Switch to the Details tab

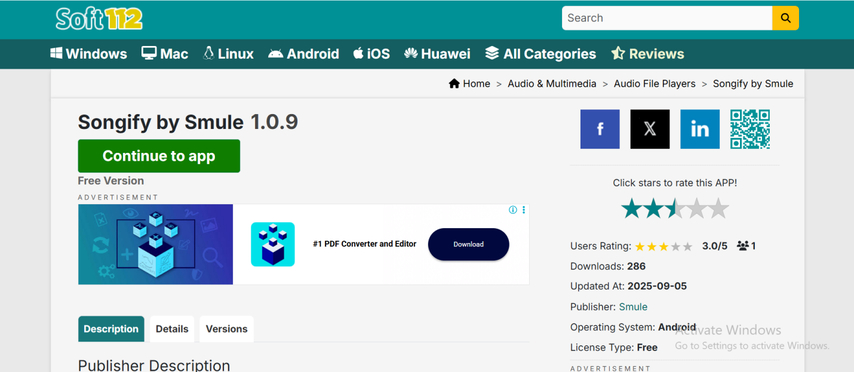172,329
